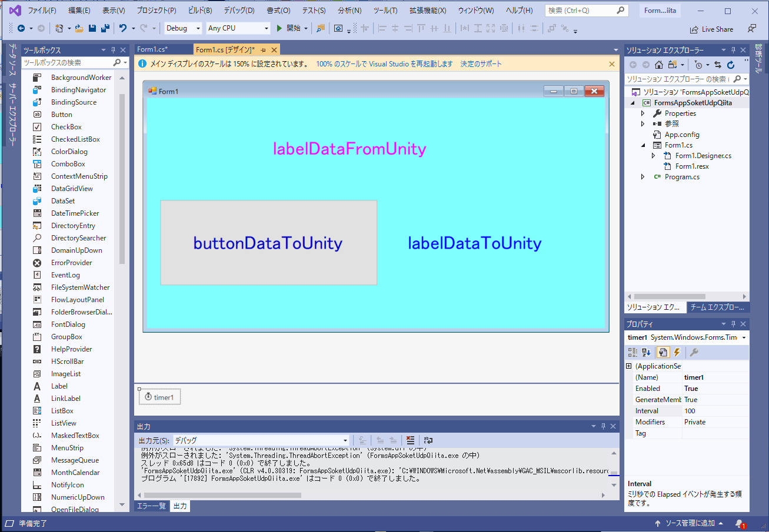Click the Alphabetical sort icon in Properties
The image size is (769, 532).
(647, 352)
